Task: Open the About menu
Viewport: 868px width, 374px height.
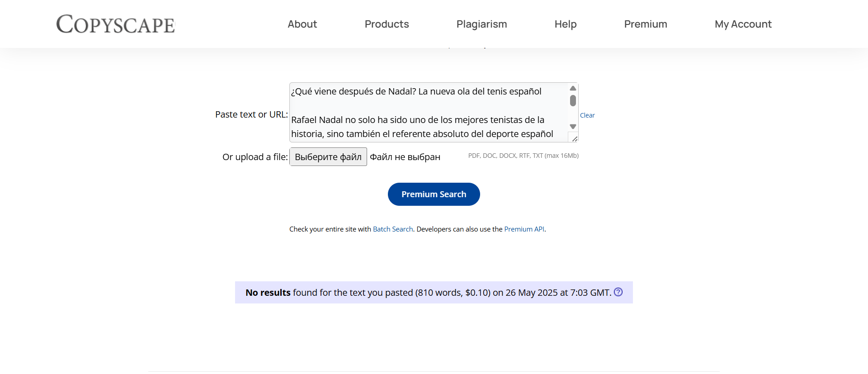Action: click(302, 24)
